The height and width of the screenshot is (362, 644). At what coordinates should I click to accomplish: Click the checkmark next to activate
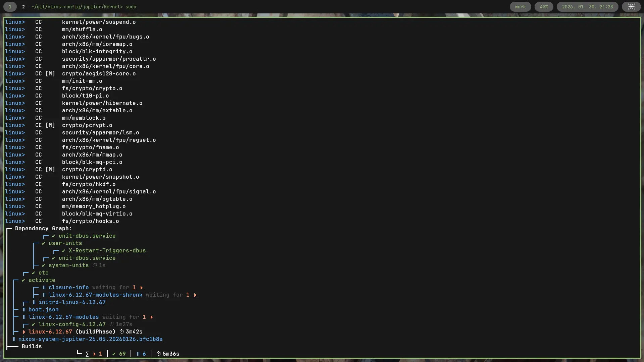pyautogui.click(x=23, y=280)
